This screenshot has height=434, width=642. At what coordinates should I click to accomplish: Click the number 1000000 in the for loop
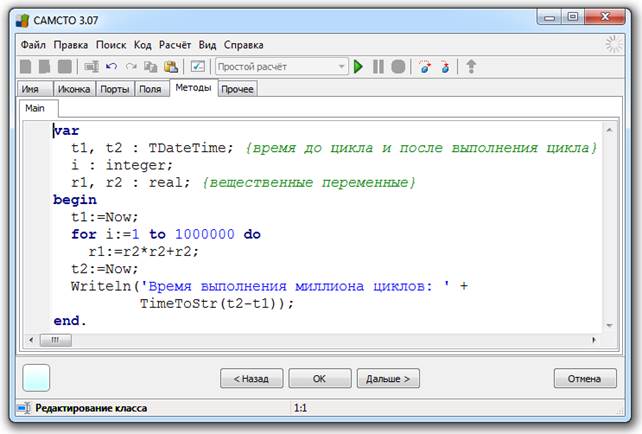tap(205, 234)
